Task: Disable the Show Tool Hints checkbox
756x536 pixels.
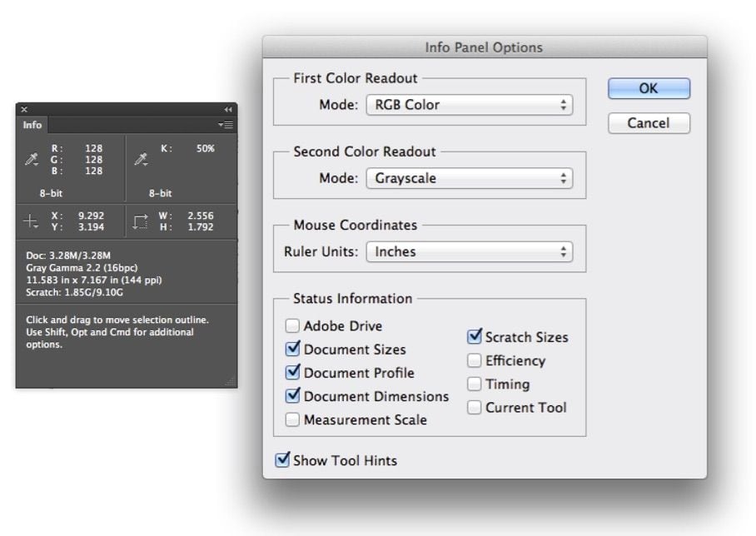Action: [x=282, y=460]
